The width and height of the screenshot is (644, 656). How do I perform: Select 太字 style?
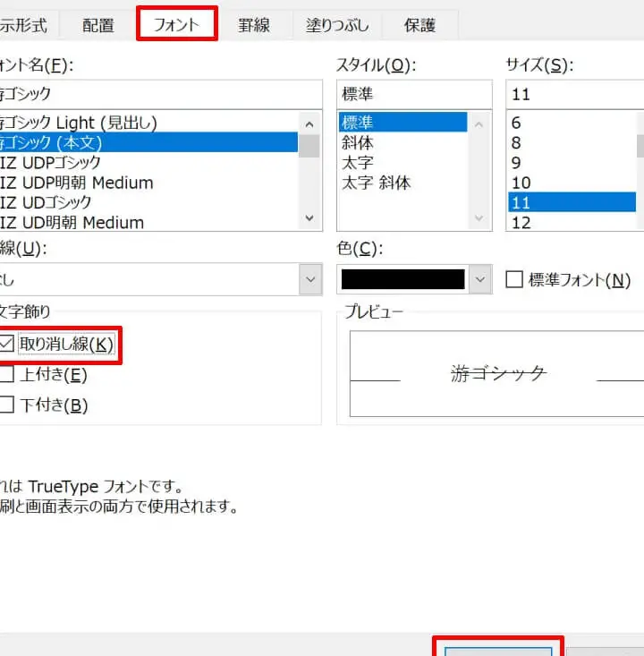click(402, 162)
